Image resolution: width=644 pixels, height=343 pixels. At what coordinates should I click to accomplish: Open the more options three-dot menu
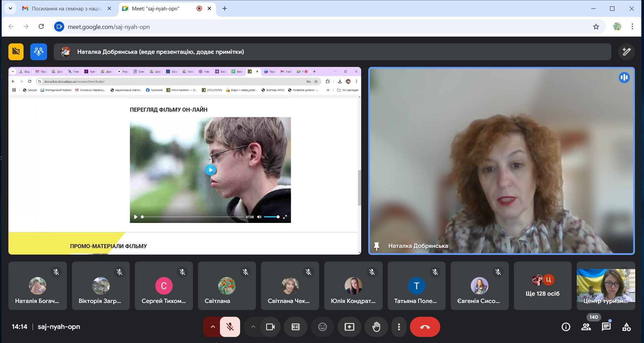(399, 327)
